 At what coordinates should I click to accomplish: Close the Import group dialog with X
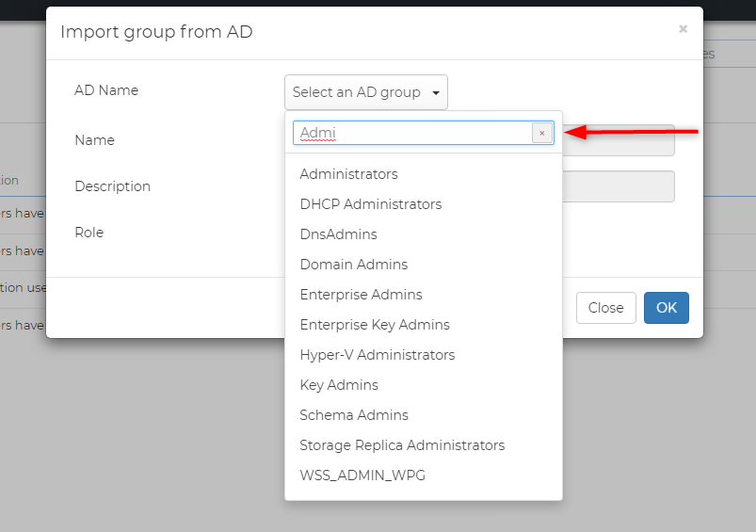tap(683, 29)
